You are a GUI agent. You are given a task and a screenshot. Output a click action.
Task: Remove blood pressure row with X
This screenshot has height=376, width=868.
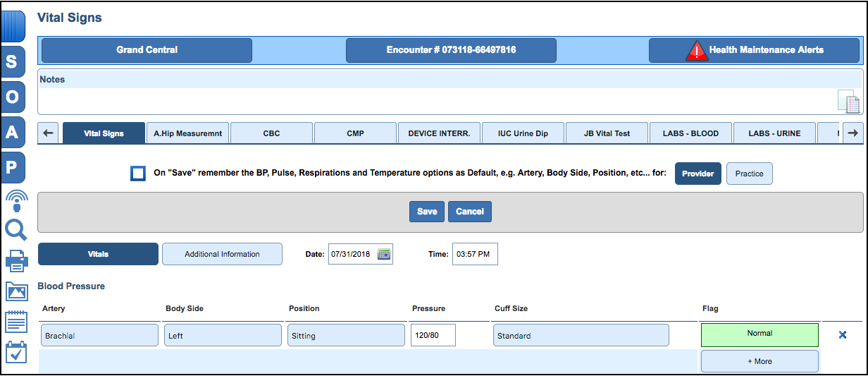click(x=843, y=335)
